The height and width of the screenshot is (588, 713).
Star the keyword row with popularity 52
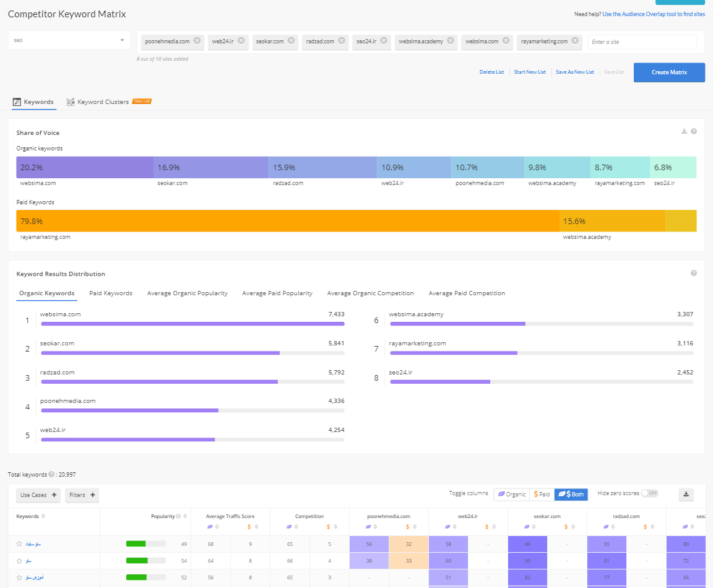click(x=19, y=577)
